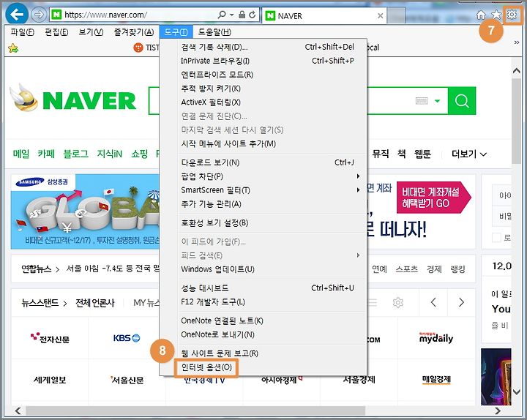Expand the address bar dropdown arrow
The image size is (527, 420).
(x=231, y=15)
